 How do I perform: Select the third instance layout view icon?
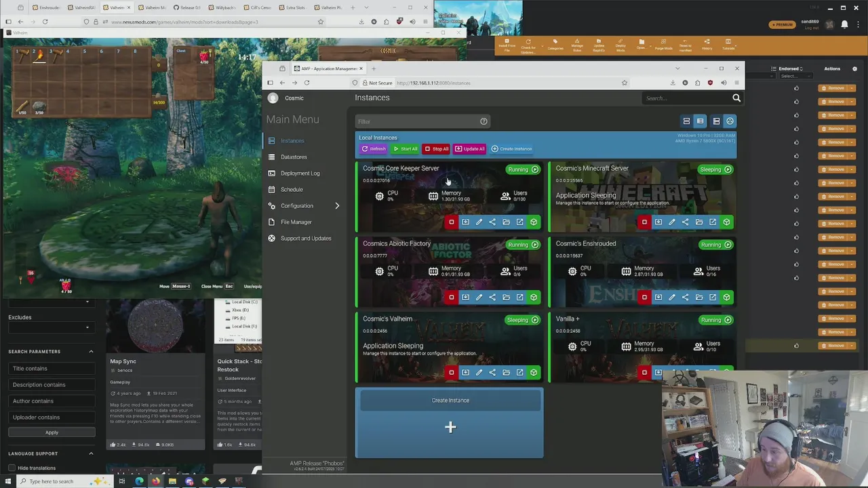coord(716,121)
